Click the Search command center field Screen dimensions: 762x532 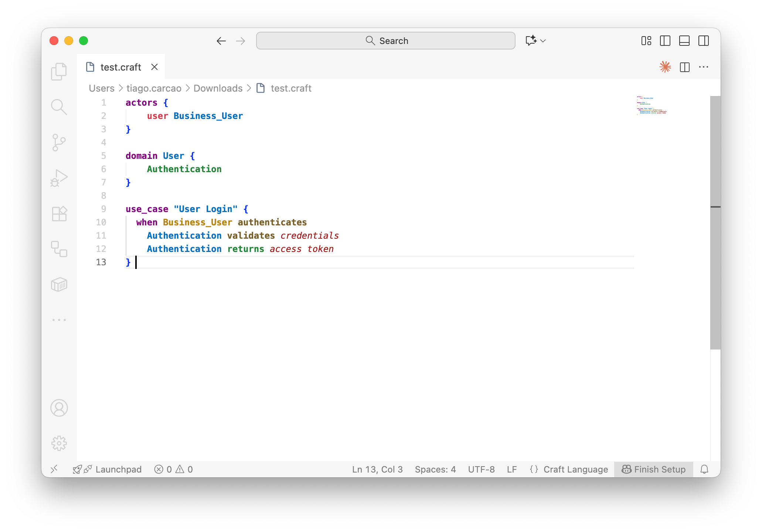pyautogui.click(x=385, y=41)
